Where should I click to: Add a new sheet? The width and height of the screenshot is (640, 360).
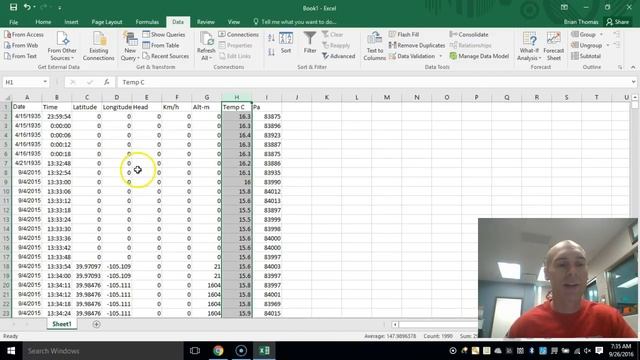96,324
